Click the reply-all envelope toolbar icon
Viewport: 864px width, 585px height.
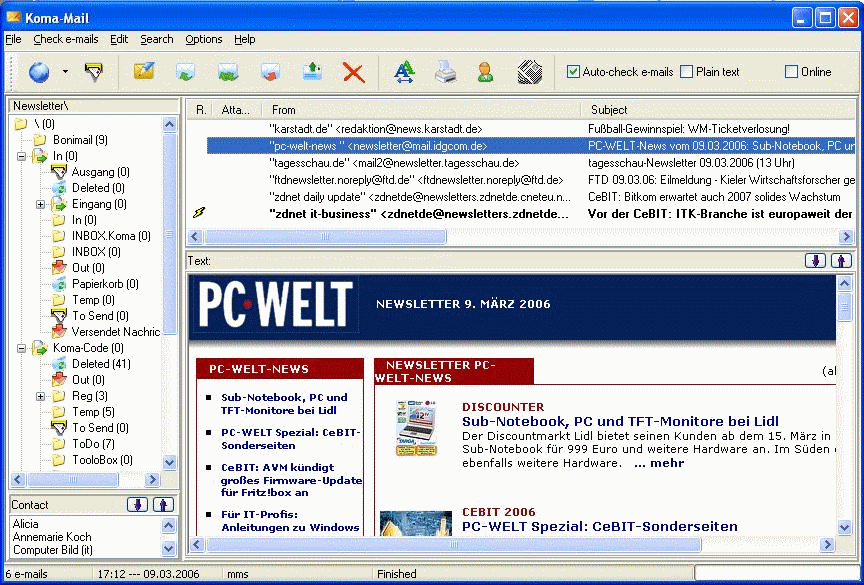[228, 72]
